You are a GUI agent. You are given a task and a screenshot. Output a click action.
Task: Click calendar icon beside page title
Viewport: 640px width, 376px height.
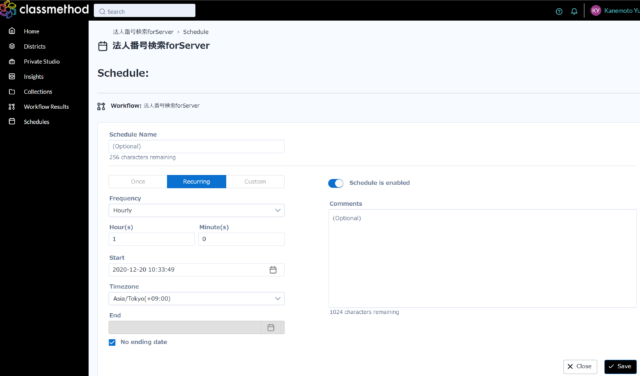click(x=103, y=46)
